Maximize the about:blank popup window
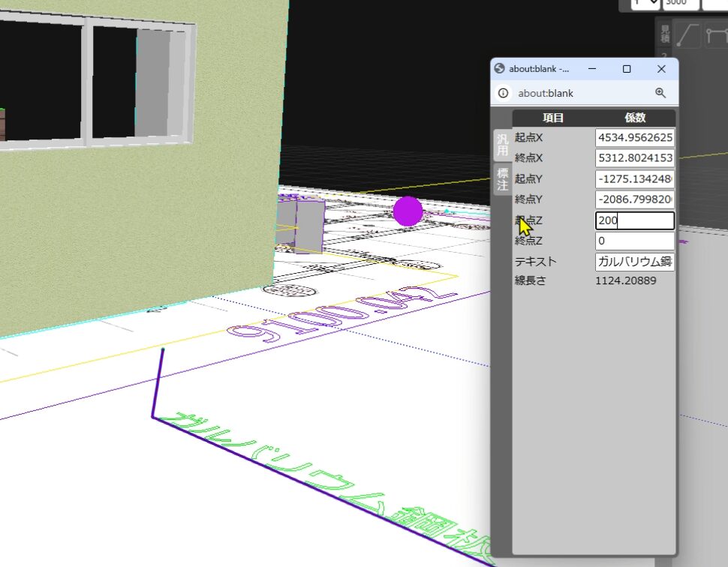728x567 pixels. (x=627, y=69)
